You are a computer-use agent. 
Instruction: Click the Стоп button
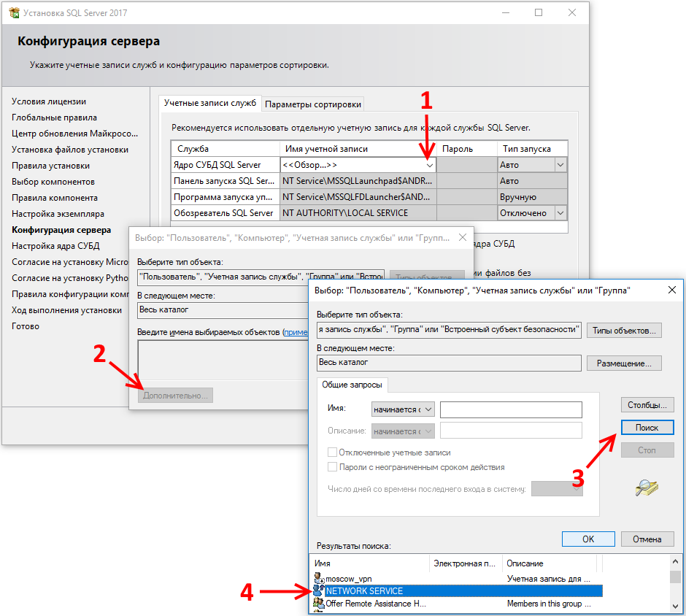tap(647, 450)
